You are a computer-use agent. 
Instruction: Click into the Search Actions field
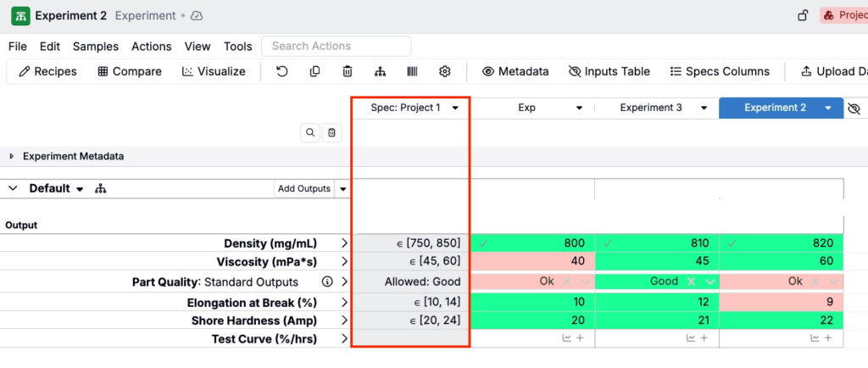pos(337,47)
